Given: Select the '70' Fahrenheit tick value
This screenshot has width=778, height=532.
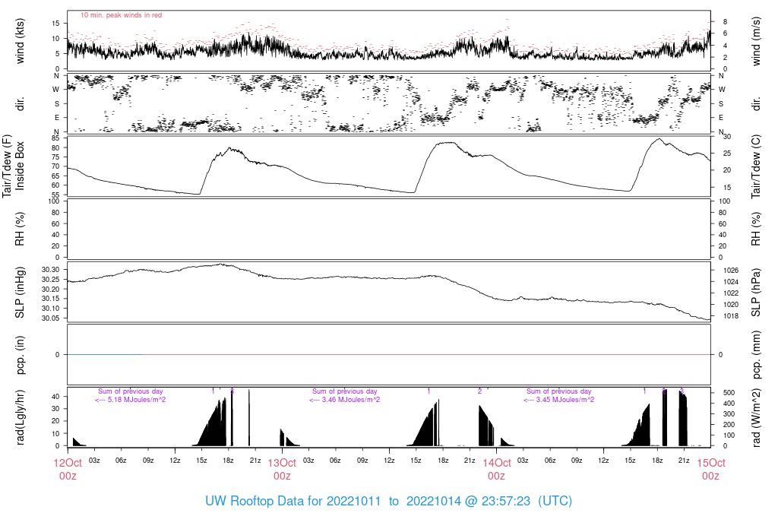Looking at the screenshot, I should [55, 166].
